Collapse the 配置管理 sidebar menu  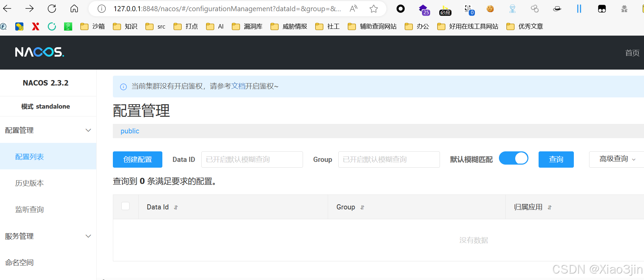(48, 130)
